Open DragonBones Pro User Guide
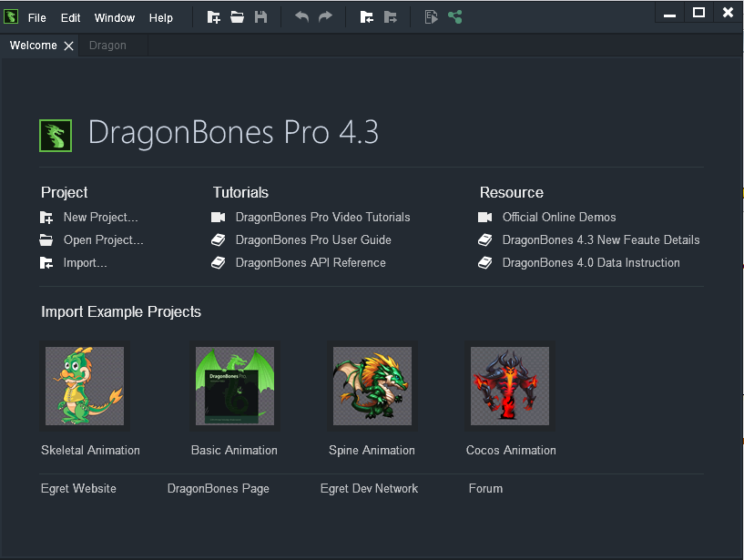744x560 pixels. (313, 240)
